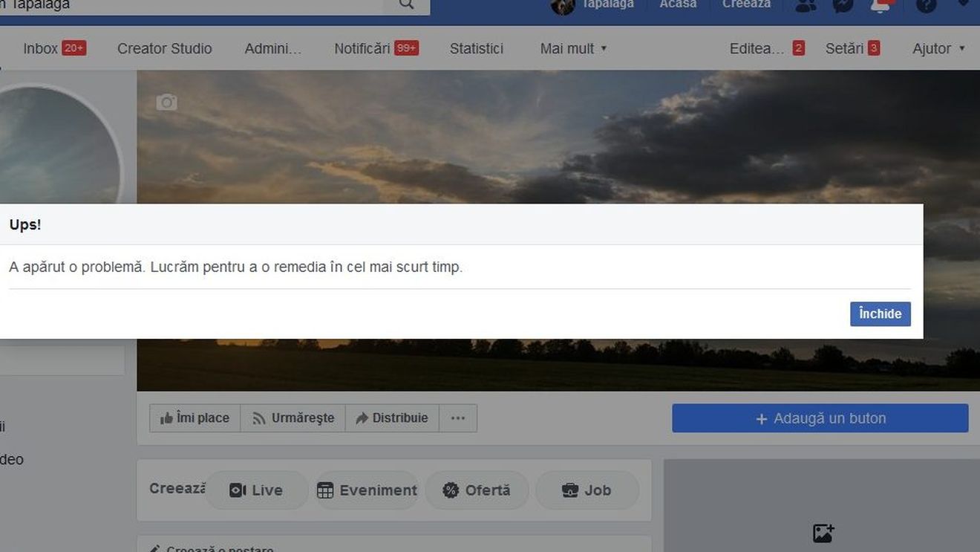Open the Editea… tab
This screenshot has height=552, width=980.
(x=767, y=48)
